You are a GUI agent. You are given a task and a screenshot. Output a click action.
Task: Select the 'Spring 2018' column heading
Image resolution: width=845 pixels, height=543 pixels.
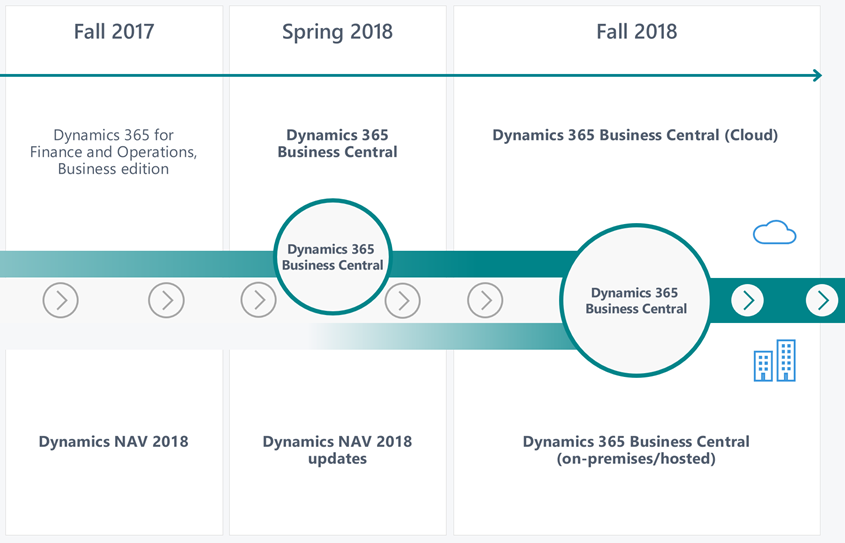tap(337, 32)
